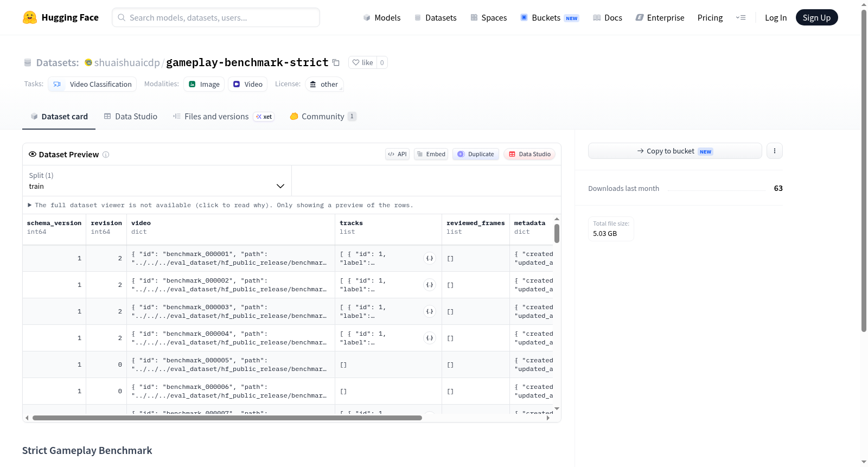Click the Video Classification task tag
This screenshot has width=868, height=467.
click(x=92, y=84)
